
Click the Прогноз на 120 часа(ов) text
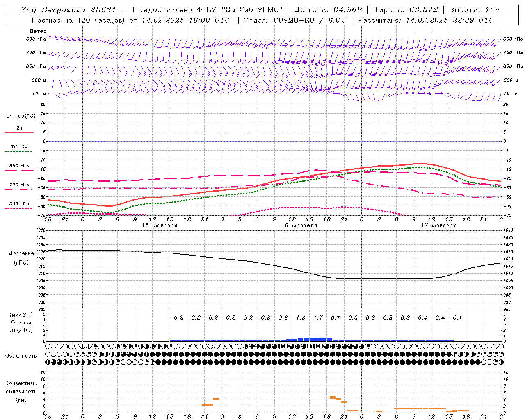(x=79, y=20)
